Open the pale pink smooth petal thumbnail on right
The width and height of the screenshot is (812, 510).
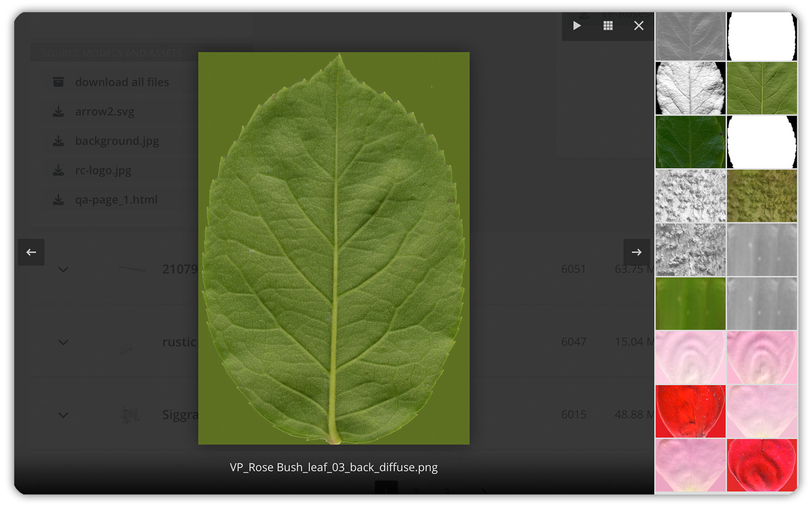(x=762, y=411)
